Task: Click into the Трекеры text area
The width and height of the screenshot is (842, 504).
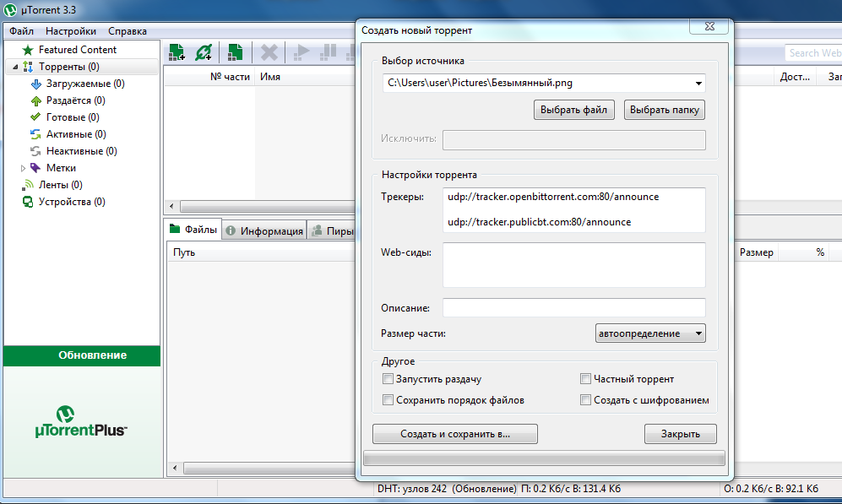Action: coord(574,210)
